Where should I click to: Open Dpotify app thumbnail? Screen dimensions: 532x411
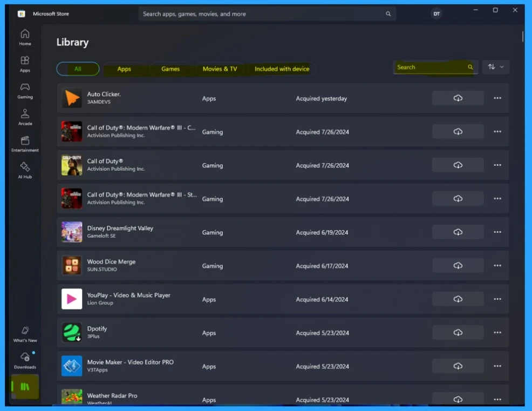(72, 333)
